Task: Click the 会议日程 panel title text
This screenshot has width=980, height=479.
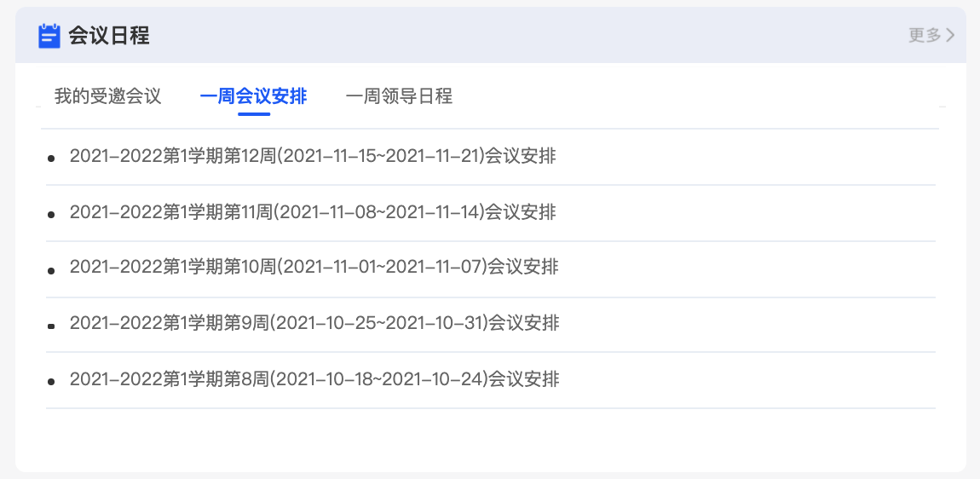Action: (109, 36)
